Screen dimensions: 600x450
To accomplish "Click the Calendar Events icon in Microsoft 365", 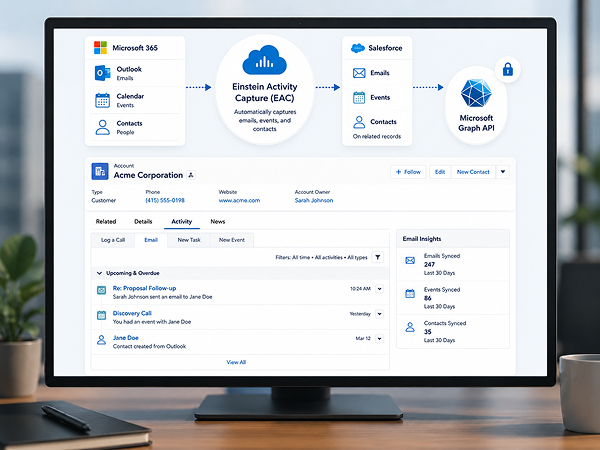I will [x=102, y=100].
